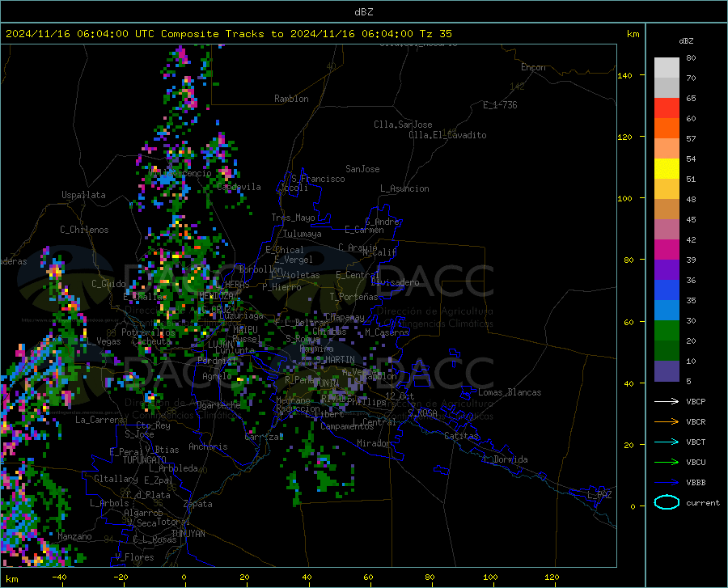
Task: Click the 'Tz 35' text in title
Action: [x=435, y=34]
